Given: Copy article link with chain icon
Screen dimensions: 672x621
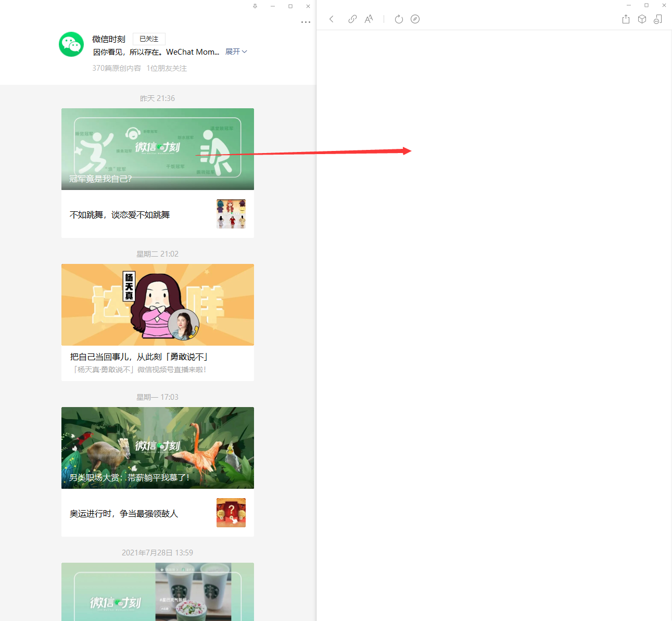Looking at the screenshot, I should [352, 19].
